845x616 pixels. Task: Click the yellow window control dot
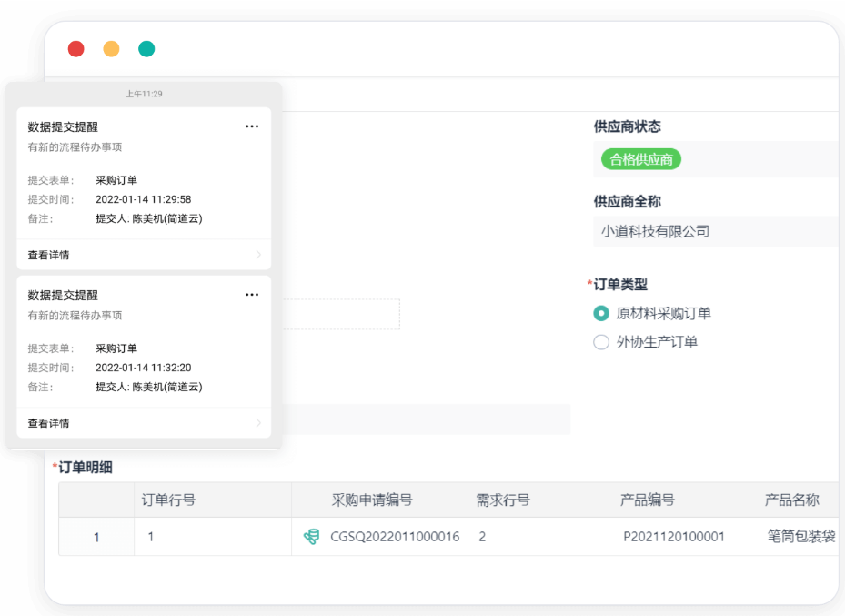pyautogui.click(x=111, y=49)
